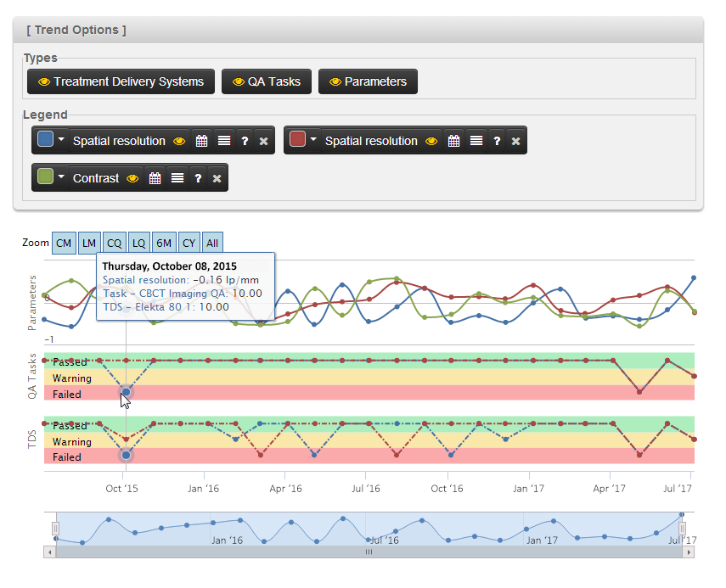
Task: Select the 6M zoom range
Action: 164,243
